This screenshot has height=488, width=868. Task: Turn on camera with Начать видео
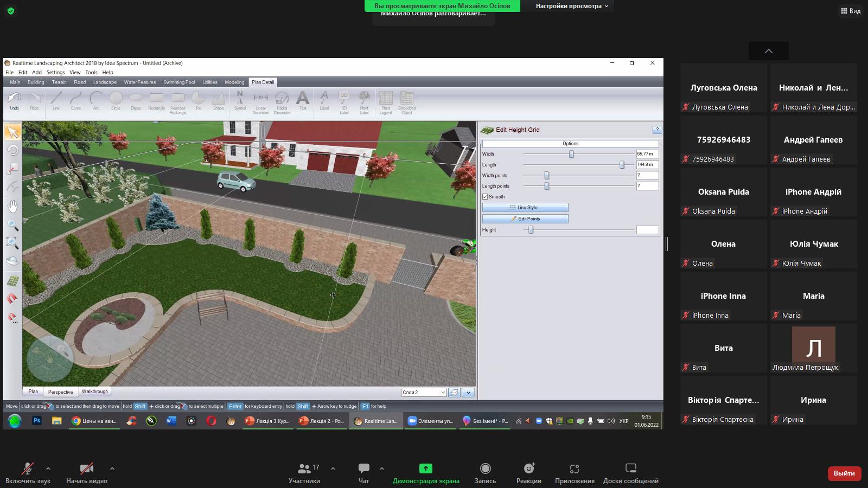[87, 473]
